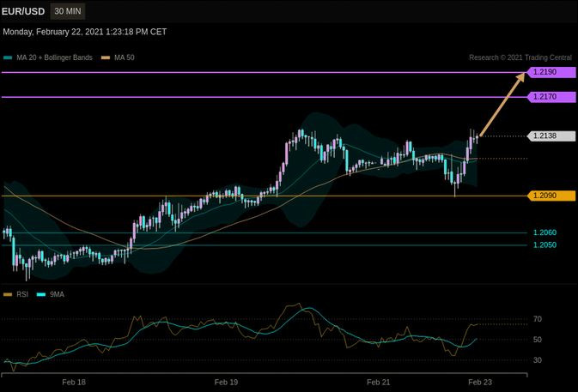Click the date line 'Monday, February 22, 2021'

84,32
